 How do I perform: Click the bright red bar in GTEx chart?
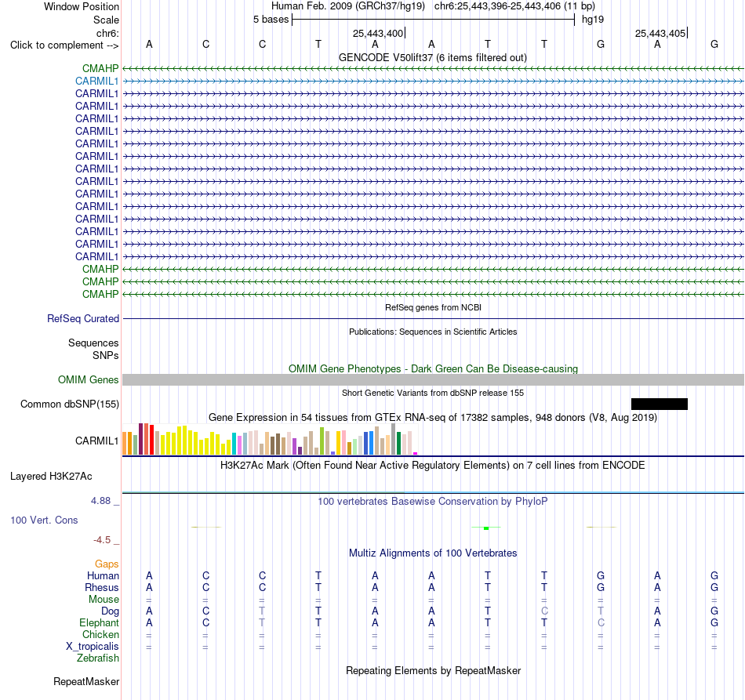151,441
